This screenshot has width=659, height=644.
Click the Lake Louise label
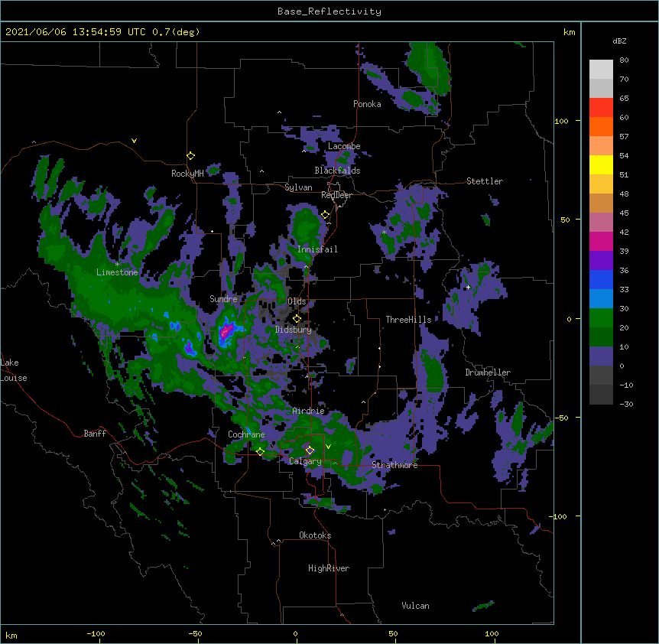coord(14,370)
